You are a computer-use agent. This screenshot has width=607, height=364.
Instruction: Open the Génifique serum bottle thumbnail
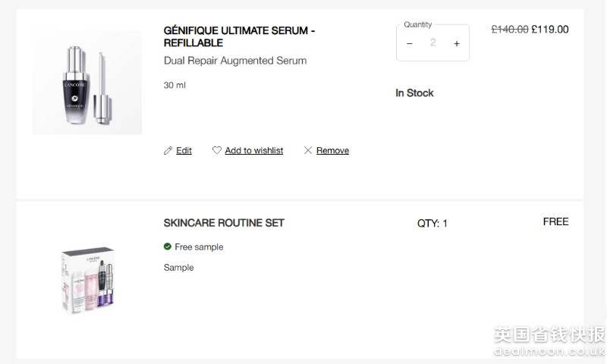(87, 83)
